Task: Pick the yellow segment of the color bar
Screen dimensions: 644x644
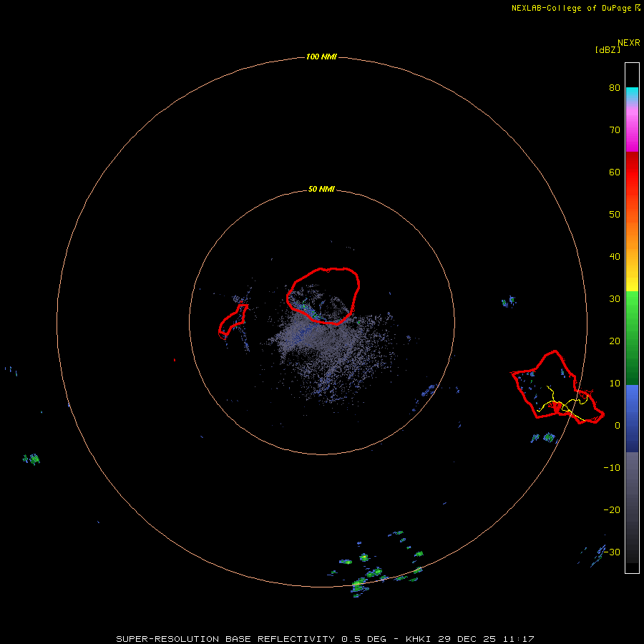Action: 632,283
